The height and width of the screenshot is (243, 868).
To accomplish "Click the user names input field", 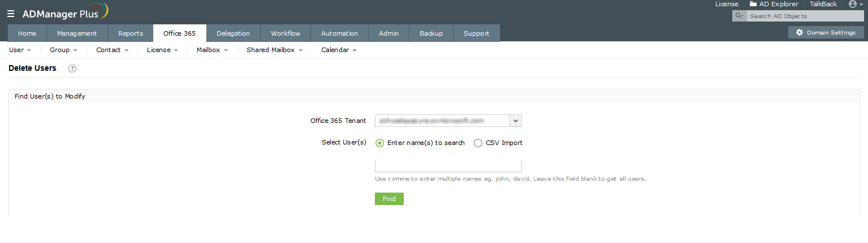I will pos(448,165).
